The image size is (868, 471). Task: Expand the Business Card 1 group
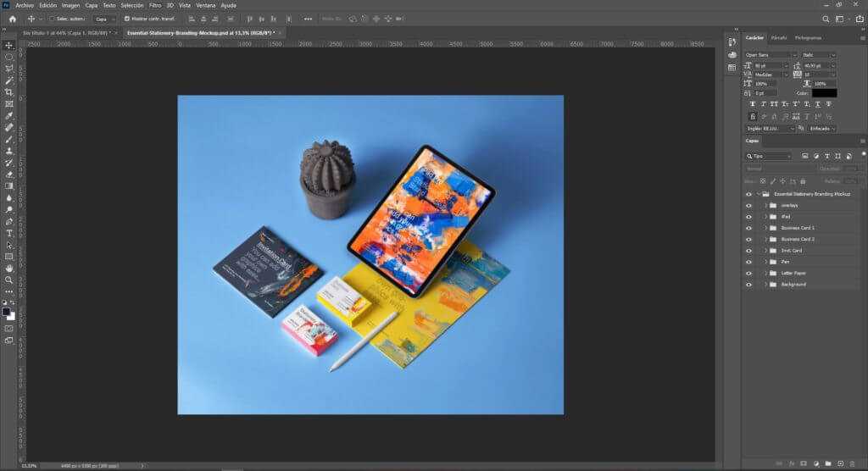click(x=765, y=228)
